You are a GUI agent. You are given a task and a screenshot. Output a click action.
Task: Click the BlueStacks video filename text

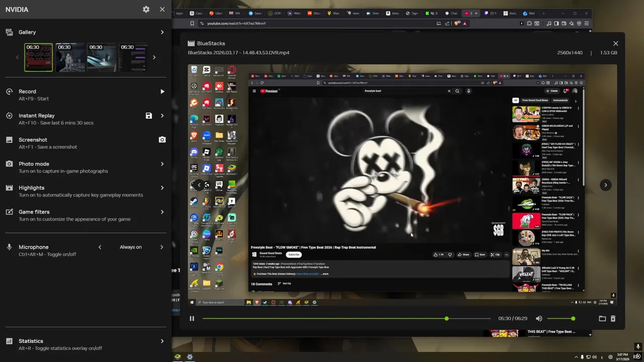point(238,52)
